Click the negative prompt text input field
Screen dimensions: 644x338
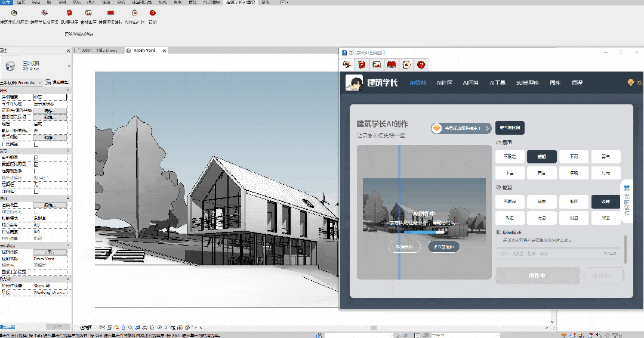pyautogui.click(x=559, y=254)
